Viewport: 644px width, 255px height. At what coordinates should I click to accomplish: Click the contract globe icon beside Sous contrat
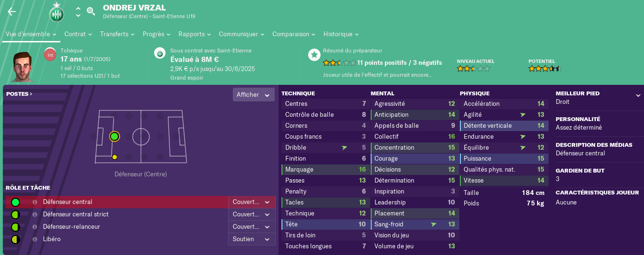pyautogui.click(x=160, y=53)
